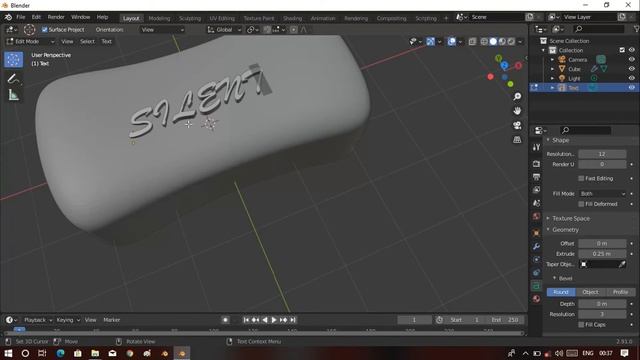This screenshot has height=360, width=640.
Task: Open the Scene properties tab
Action: click(536, 203)
